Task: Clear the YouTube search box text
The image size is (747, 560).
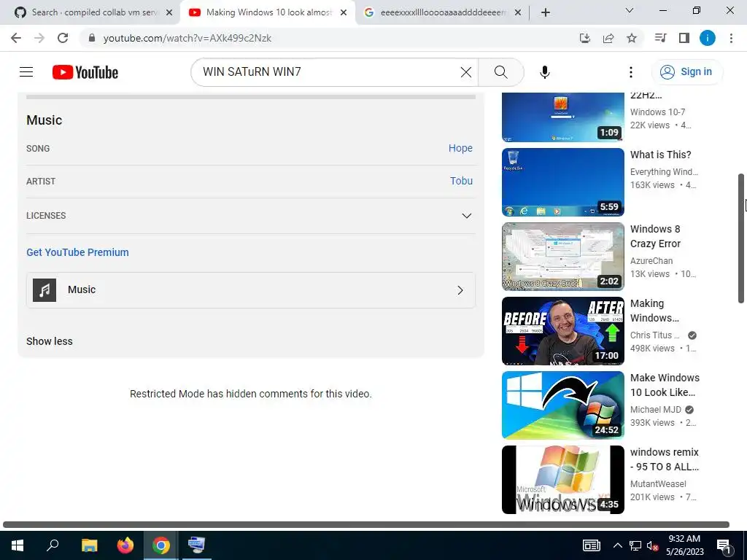Action: [466, 72]
